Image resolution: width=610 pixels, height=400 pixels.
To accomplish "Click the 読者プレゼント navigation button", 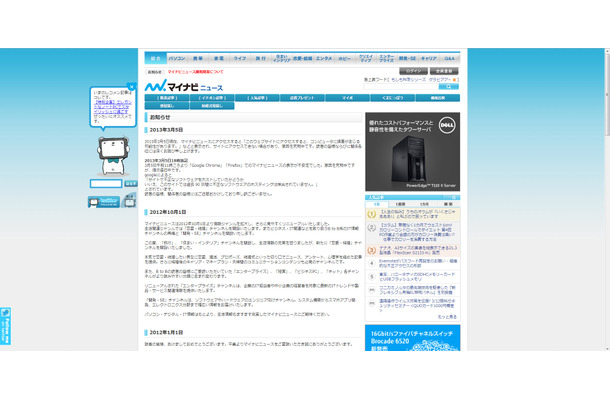I will 302,98.
